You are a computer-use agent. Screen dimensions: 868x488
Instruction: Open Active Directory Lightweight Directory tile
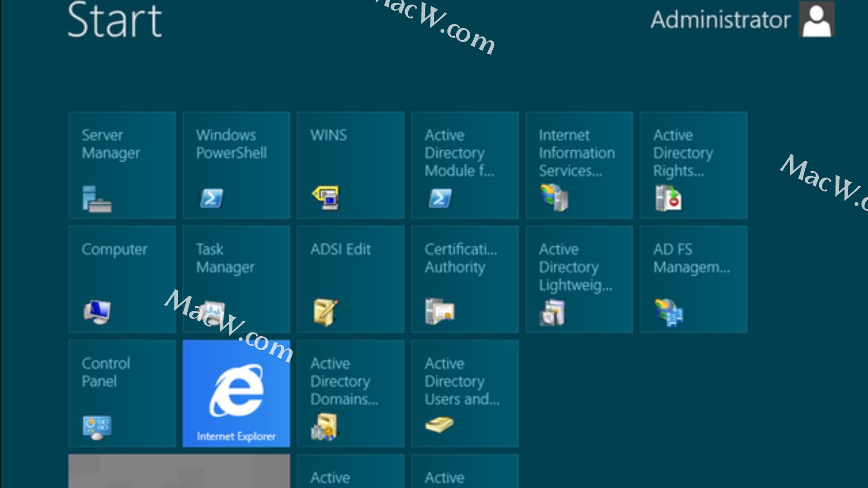579,280
